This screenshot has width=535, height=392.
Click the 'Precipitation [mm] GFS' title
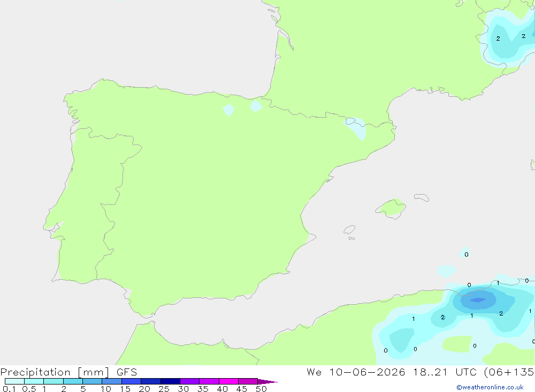tap(68, 372)
